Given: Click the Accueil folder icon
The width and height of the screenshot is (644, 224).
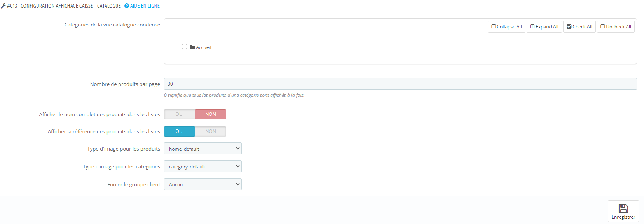Looking at the screenshot, I should pyautogui.click(x=192, y=47).
